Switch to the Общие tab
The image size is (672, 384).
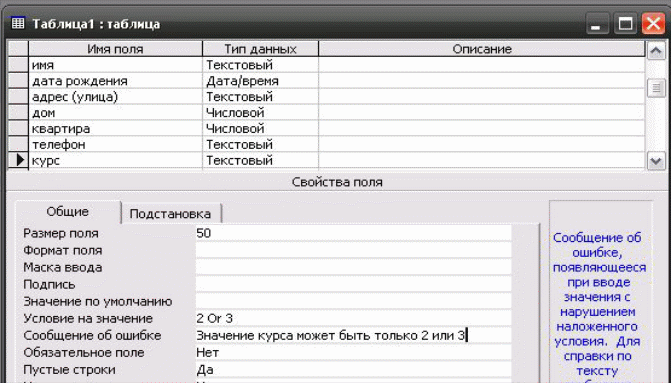click(68, 212)
